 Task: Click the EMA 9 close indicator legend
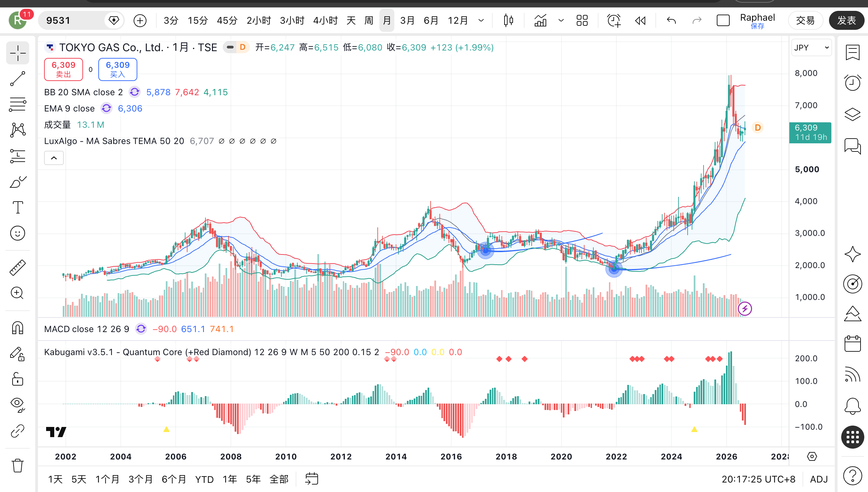click(70, 108)
